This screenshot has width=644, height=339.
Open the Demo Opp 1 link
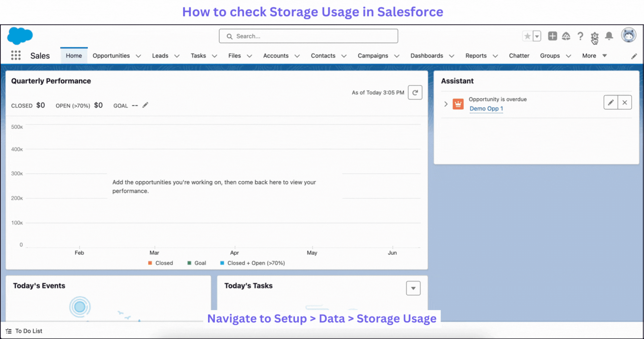pyautogui.click(x=486, y=109)
